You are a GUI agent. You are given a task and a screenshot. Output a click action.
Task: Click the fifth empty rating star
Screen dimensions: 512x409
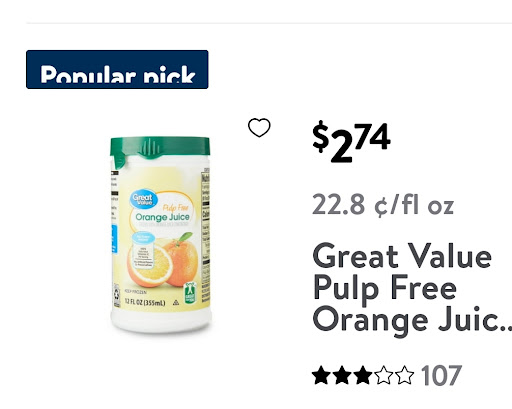click(405, 375)
